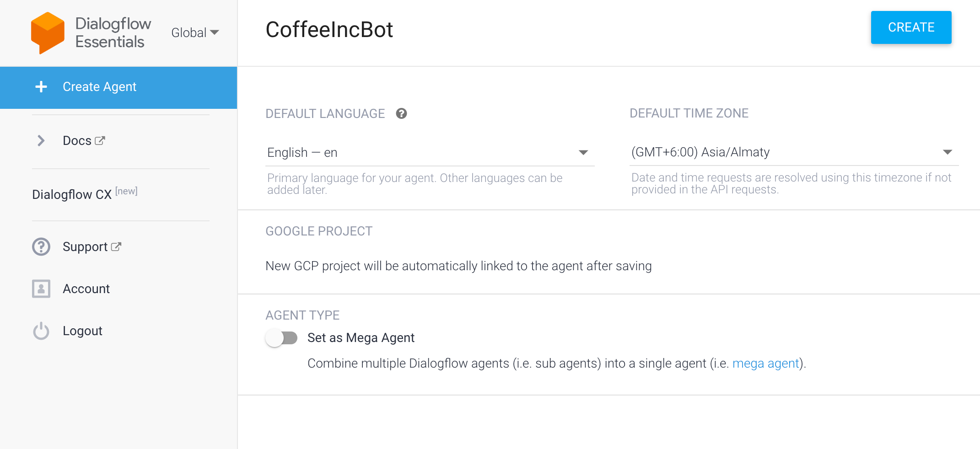Screen dimensions: 980x449
Task: Toggle the Set as Mega Agent switch
Action: 281,338
